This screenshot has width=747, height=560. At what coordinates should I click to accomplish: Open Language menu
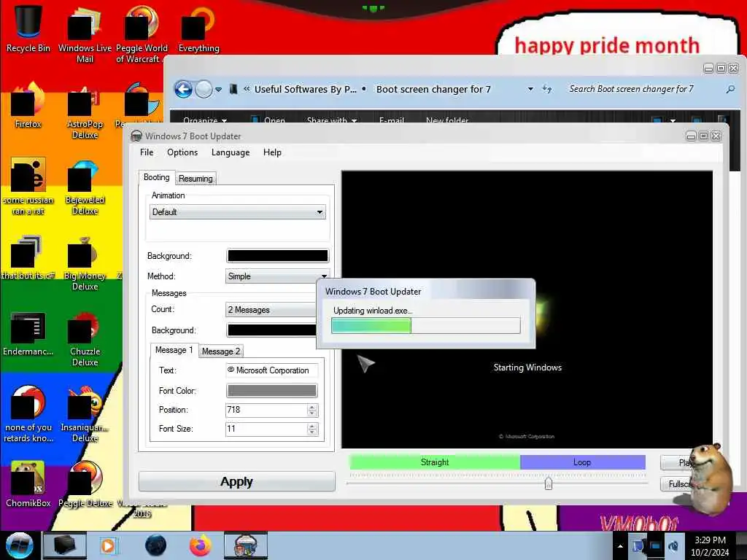point(231,152)
